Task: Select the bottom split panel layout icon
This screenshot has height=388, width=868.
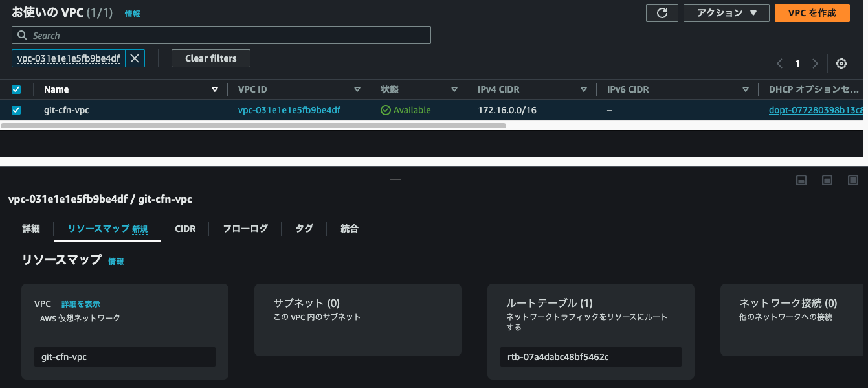Action: (801, 180)
